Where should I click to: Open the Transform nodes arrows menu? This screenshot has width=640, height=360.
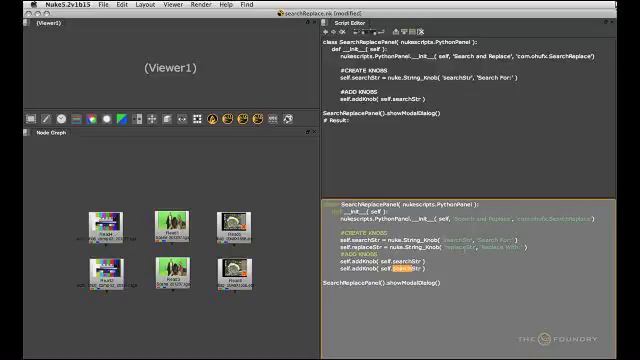pos(152,119)
